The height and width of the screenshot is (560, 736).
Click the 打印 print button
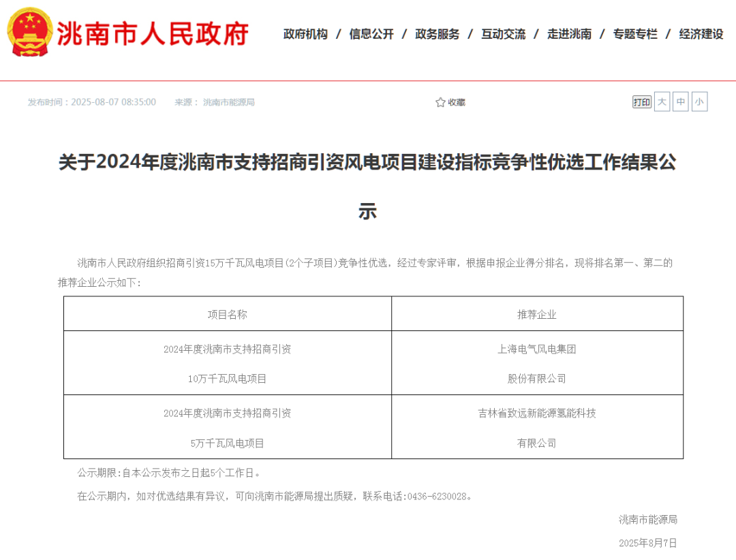(641, 102)
